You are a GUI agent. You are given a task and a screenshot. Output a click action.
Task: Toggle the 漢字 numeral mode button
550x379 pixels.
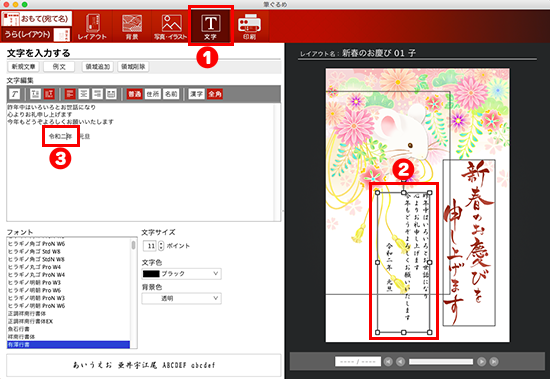coord(196,94)
